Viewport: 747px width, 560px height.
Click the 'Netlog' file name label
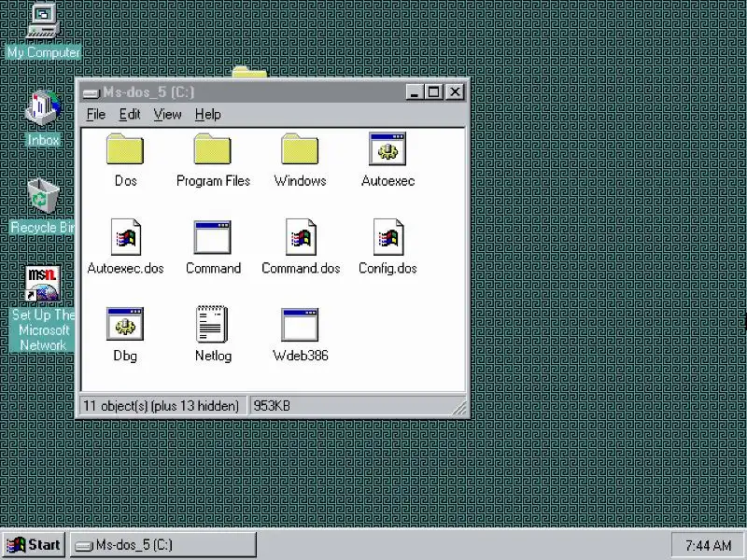(214, 356)
